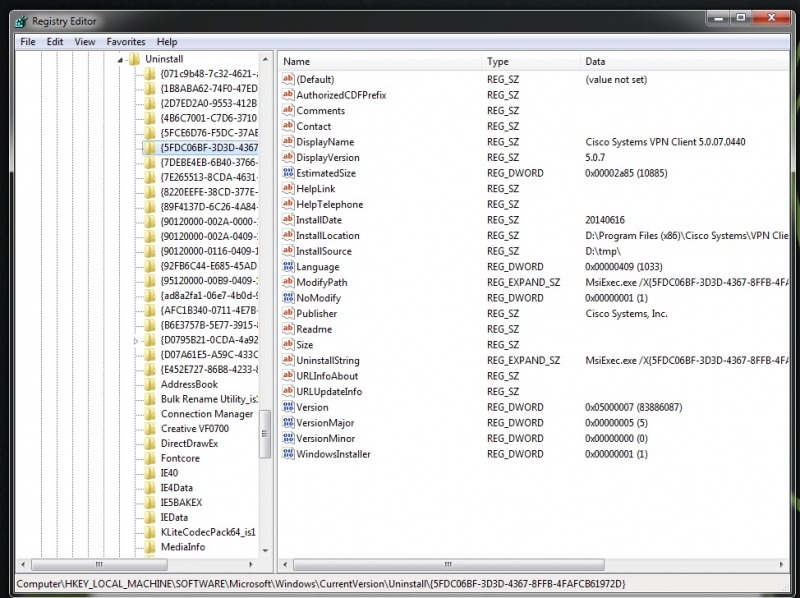Sort values by Type column header

[531, 61]
